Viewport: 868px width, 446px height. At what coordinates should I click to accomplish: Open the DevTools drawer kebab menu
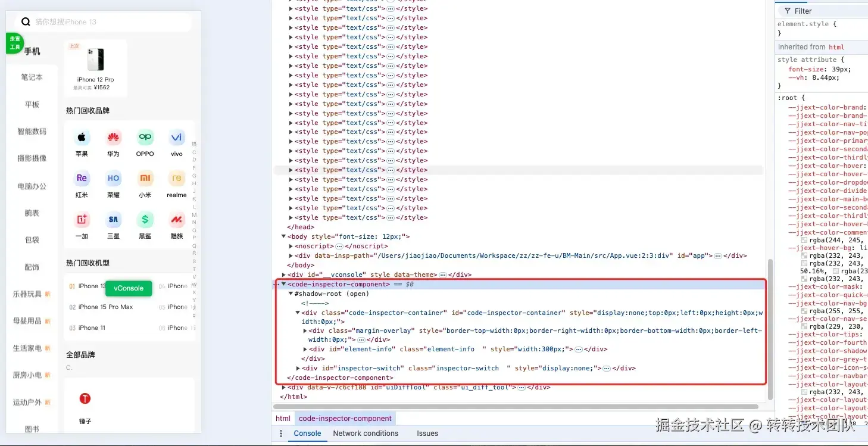click(281, 433)
